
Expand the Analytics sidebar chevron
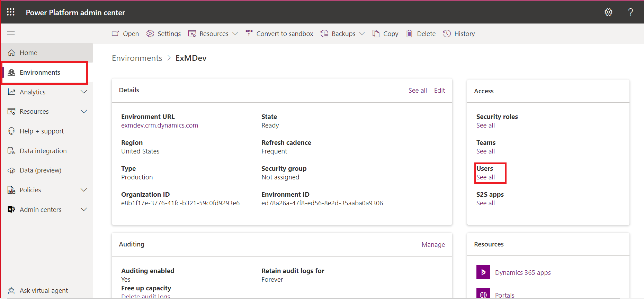pyautogui.click(x=84, y=92)
